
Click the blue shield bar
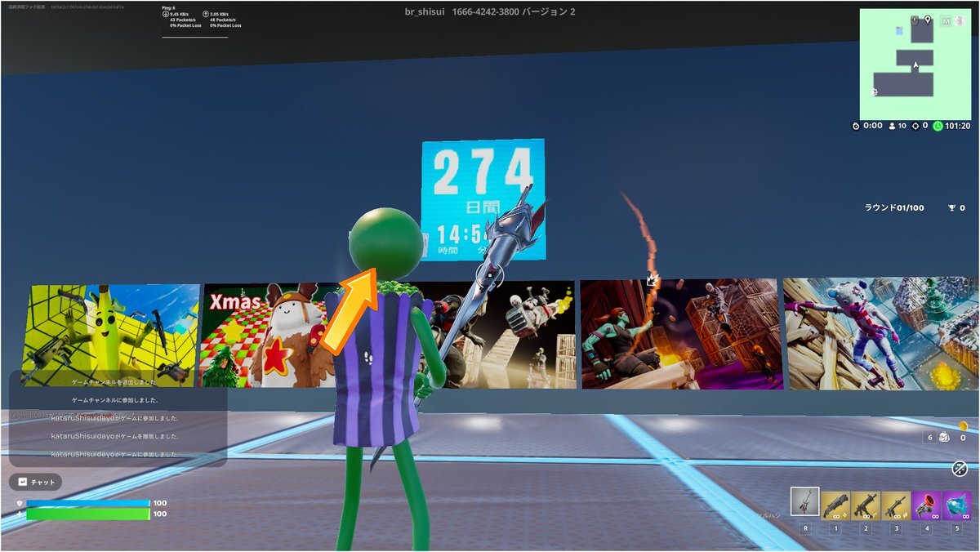[x=88, y=504]
